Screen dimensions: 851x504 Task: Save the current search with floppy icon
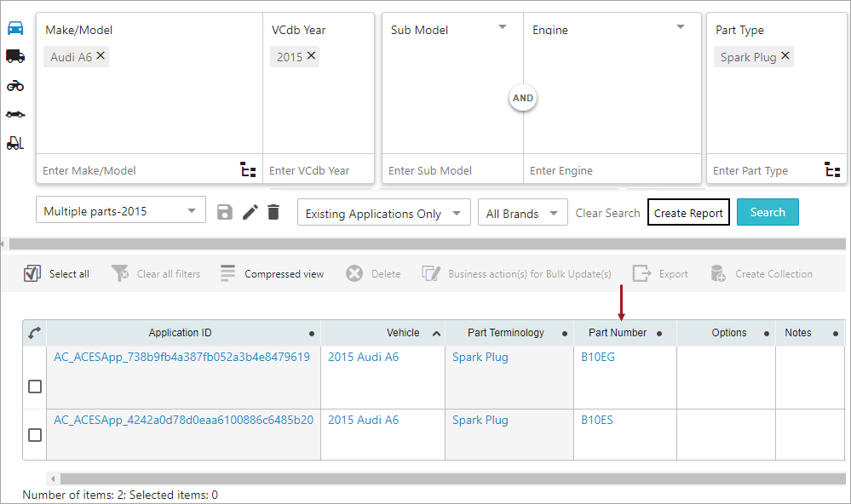tap(225, 212)
